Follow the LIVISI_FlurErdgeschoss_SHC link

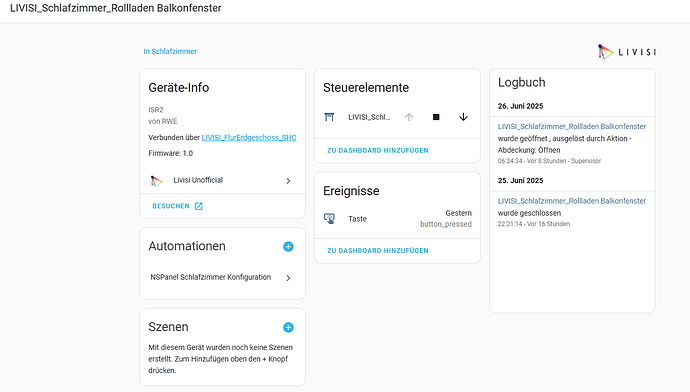tap(249, 137)
